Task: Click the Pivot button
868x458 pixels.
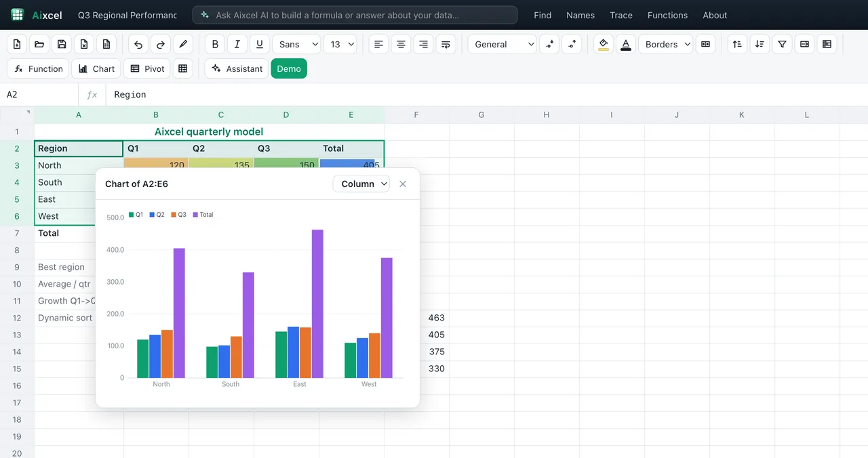Action: (146, 68)
